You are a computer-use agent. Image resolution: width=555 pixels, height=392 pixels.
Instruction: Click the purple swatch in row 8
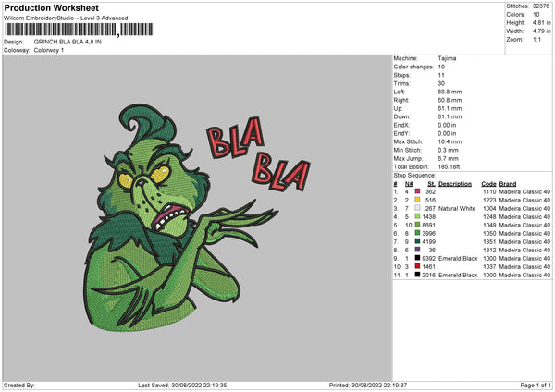tap(418, 250)
